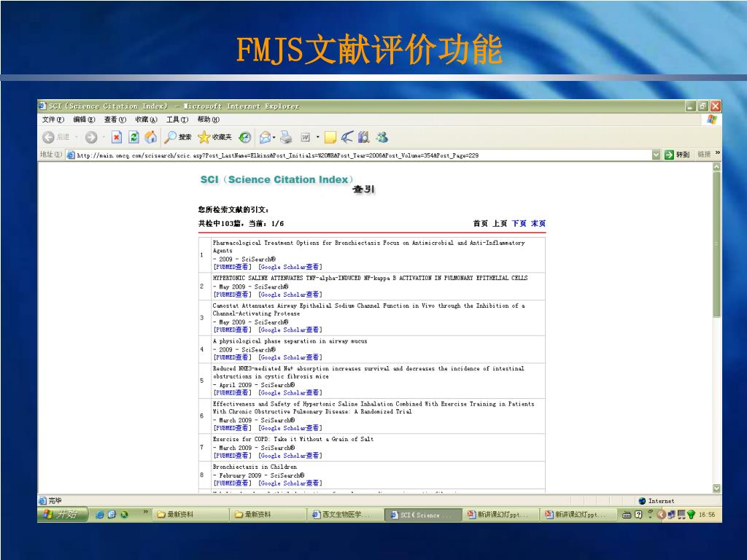Go to the Home page icon

click(x=151, y=137)
